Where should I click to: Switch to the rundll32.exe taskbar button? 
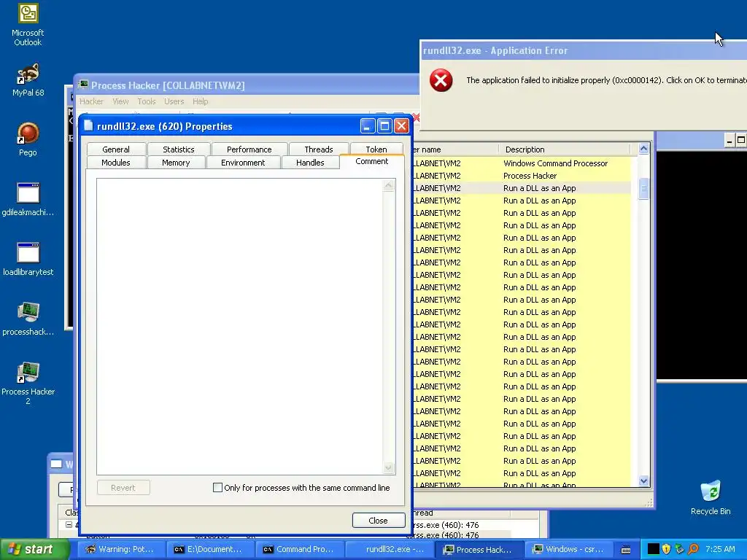click(388, 550)
